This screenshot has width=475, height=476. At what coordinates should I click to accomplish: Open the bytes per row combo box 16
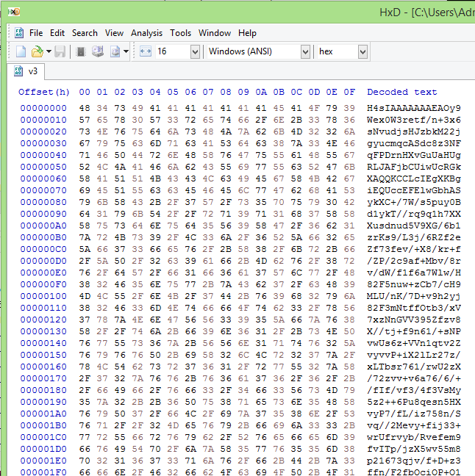[x=177, y=51]
